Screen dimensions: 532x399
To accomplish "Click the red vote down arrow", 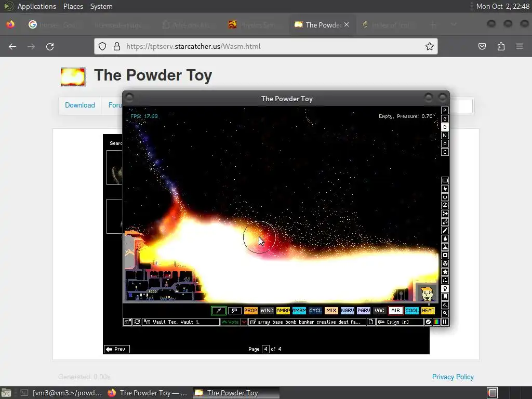I will coord(244,322).
